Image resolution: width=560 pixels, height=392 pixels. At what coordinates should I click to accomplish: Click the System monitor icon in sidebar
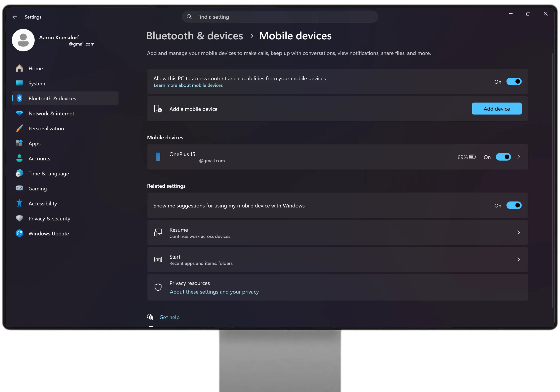[x=19, y=83]
